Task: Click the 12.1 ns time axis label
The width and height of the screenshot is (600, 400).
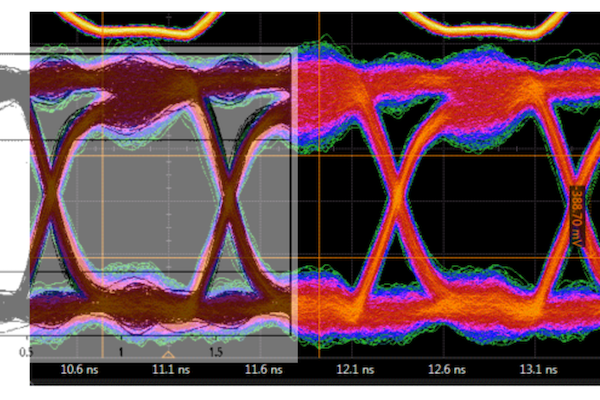Action: (355, 370)
